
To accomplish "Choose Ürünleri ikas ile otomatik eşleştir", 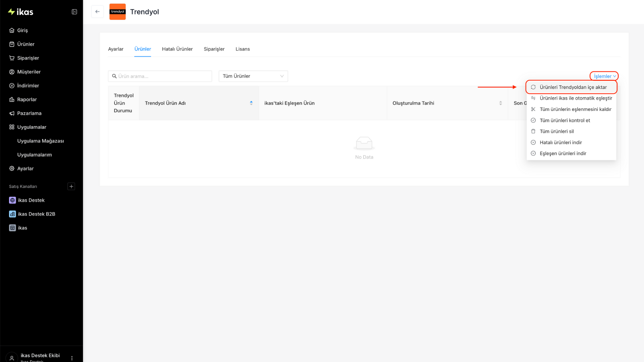I will coord(571,98).
